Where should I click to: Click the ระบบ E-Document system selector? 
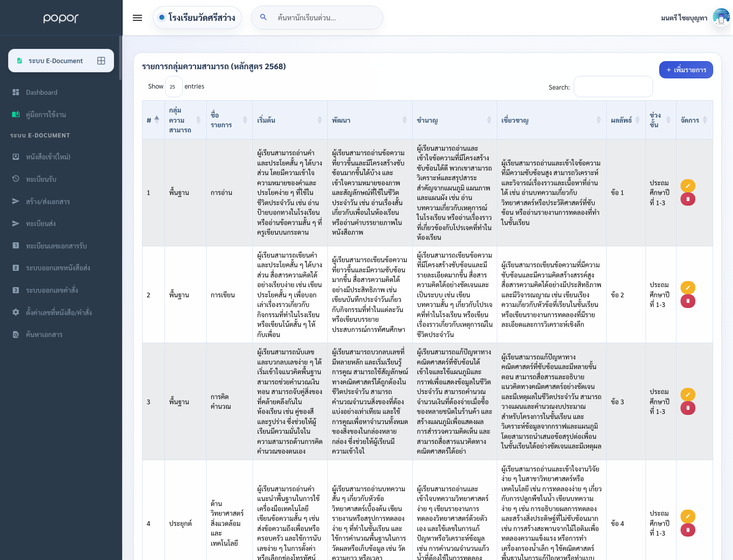pos(61,61)
